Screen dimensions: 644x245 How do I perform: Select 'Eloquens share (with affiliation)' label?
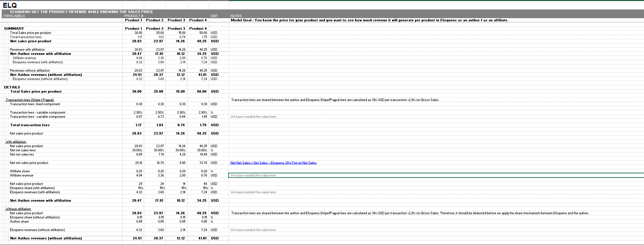point(32,188)
